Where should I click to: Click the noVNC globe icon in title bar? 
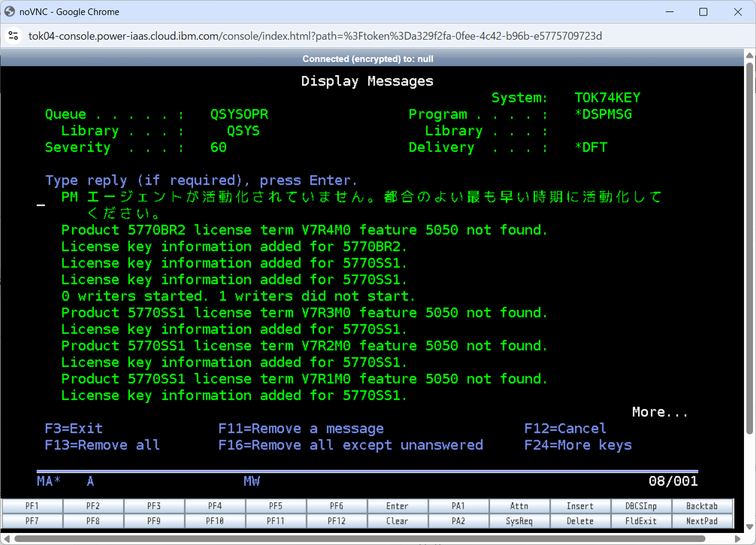tap(10, 11)
